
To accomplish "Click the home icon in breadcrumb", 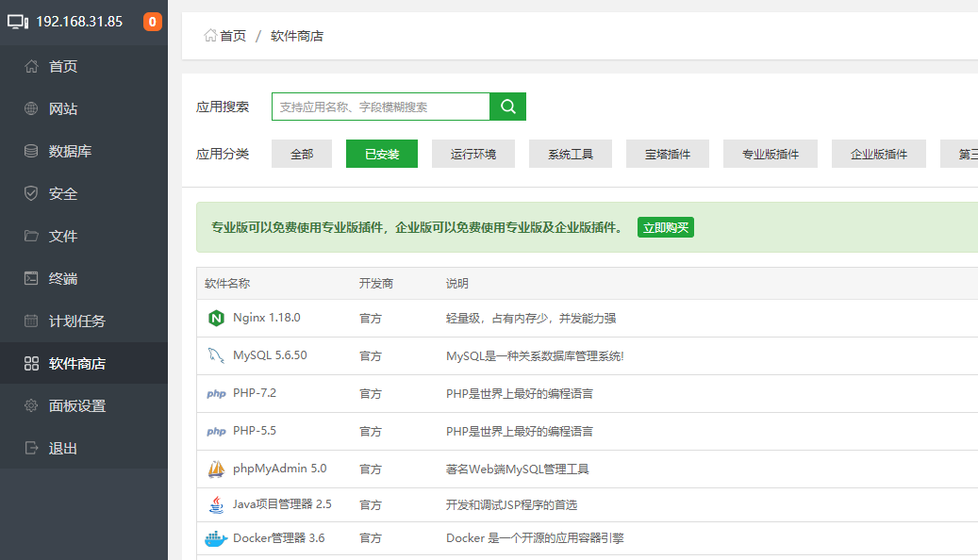I will [x=210, y=36].
